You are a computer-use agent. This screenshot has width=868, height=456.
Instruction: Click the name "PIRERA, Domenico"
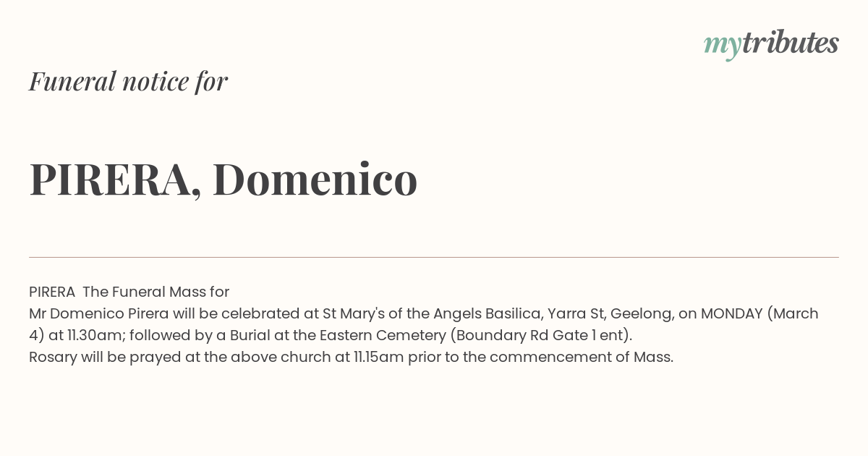[x=224, y=179]
